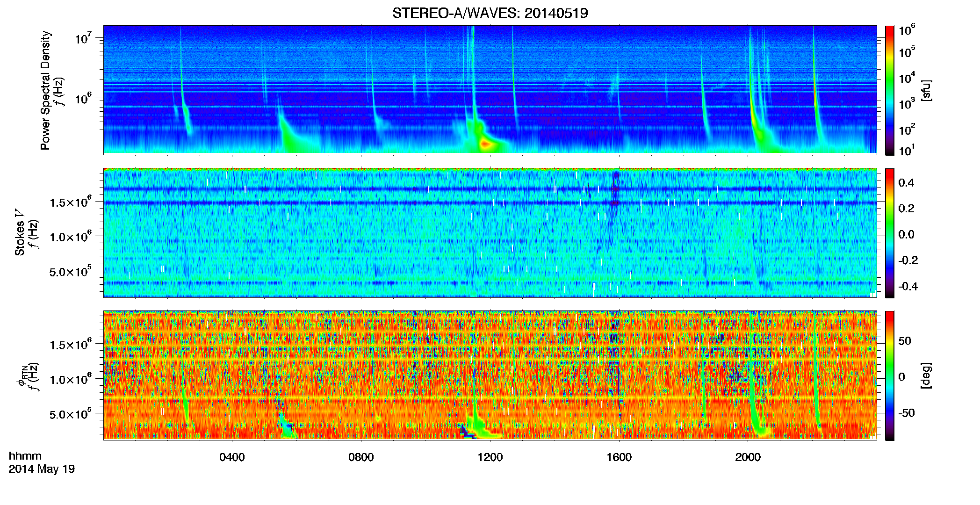
Task: Click the phi RTN axis label
Action: tap(22, 375)
